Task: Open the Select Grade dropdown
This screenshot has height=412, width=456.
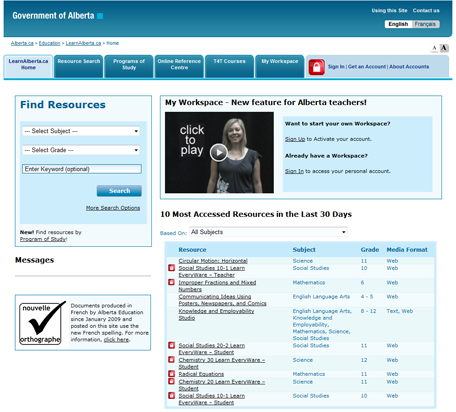Action: [81, 150]
